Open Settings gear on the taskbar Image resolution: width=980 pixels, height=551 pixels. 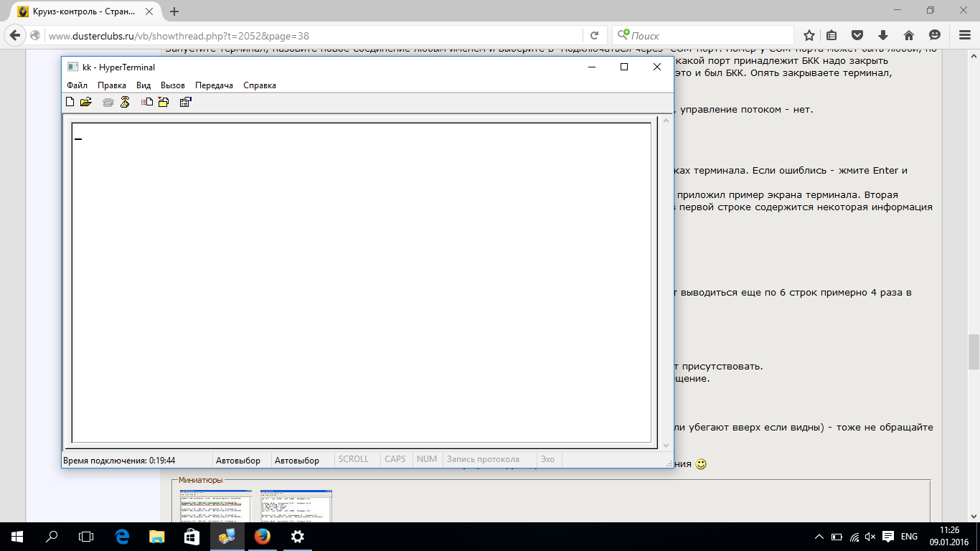click(x=297, y=536)
